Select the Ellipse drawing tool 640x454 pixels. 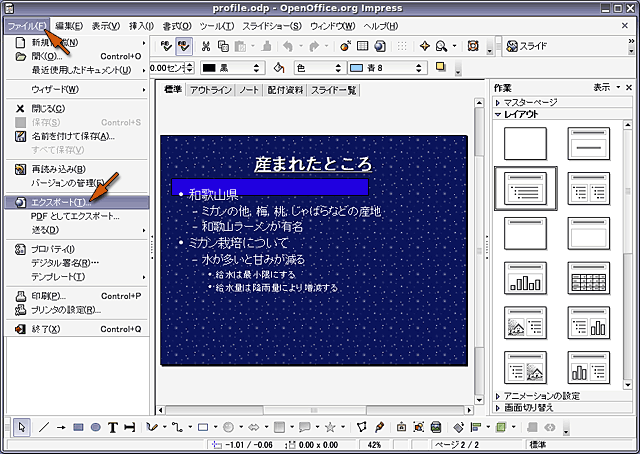[x=95, y=427]
